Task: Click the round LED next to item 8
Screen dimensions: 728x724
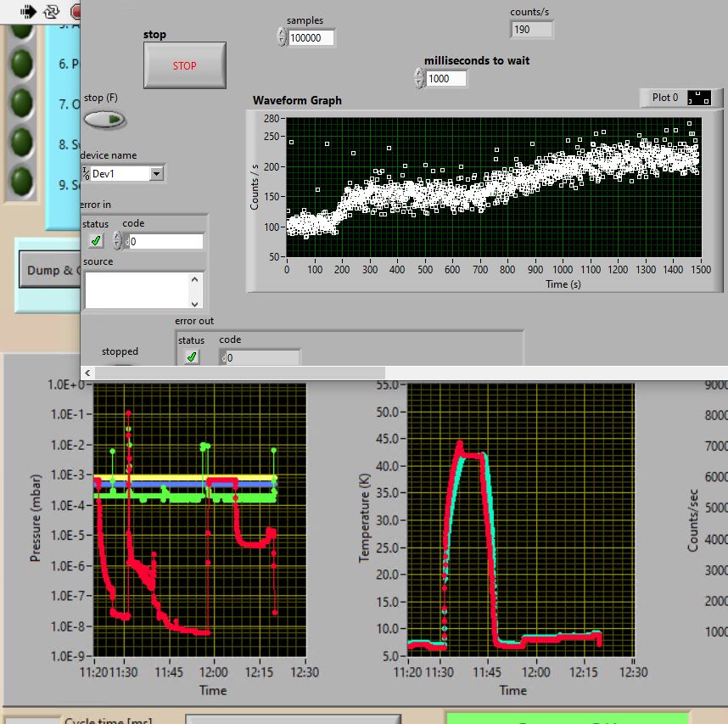Action: (x=21, y=143)
